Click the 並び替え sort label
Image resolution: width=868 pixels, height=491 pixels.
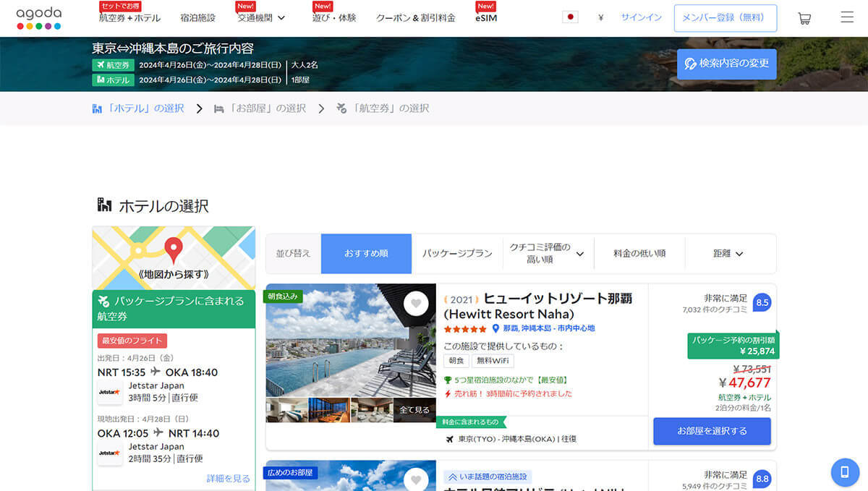(x=293, y=254)
